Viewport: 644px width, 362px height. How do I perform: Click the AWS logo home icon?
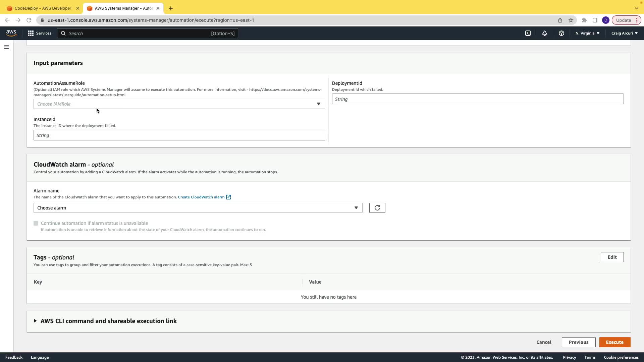(11, 33)
